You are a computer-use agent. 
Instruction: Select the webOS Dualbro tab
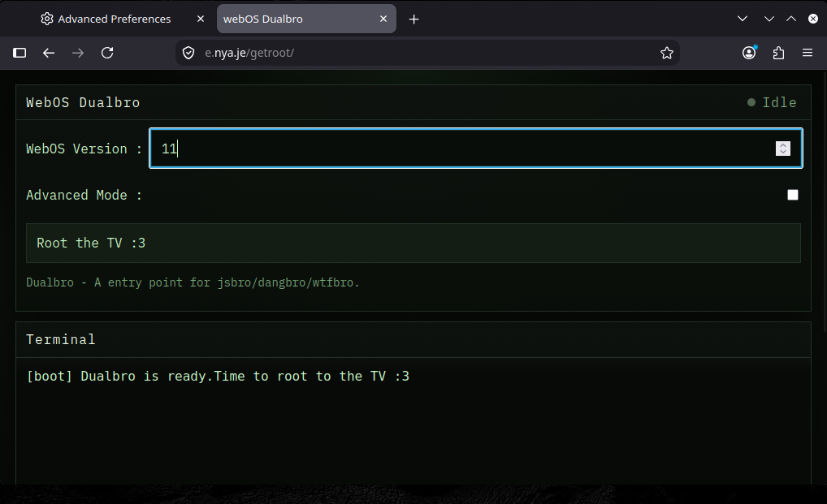point(306,19)
